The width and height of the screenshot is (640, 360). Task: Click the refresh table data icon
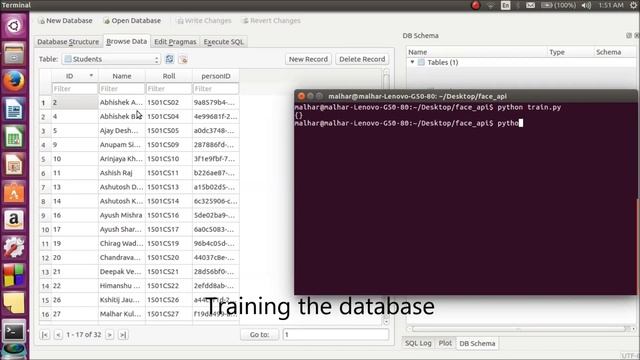(x=170, y=59)
